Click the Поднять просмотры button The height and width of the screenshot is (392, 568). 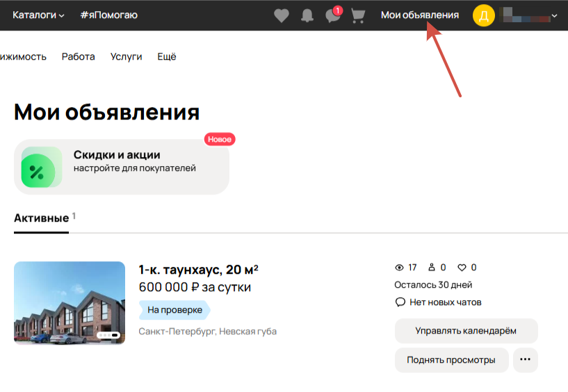coord(451,359)
